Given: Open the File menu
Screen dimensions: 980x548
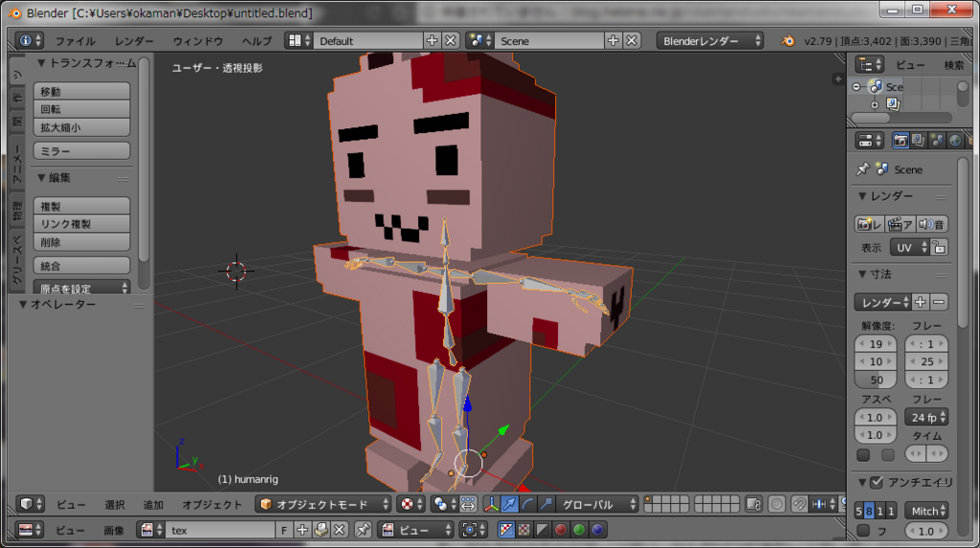Looking at the screenshot, I should pyautogui.click(x=75, y=40).
